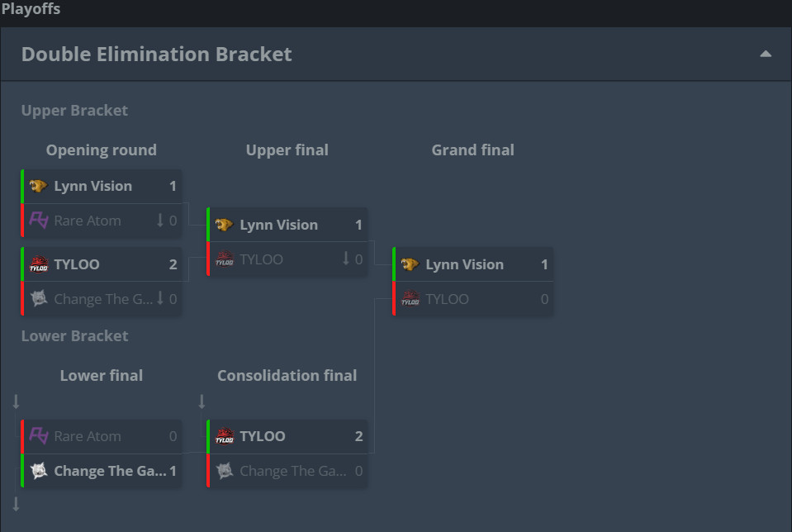Click Lynn Vision logo in Opening round
The height and width of the screenshot is (532, 792).
38,186
